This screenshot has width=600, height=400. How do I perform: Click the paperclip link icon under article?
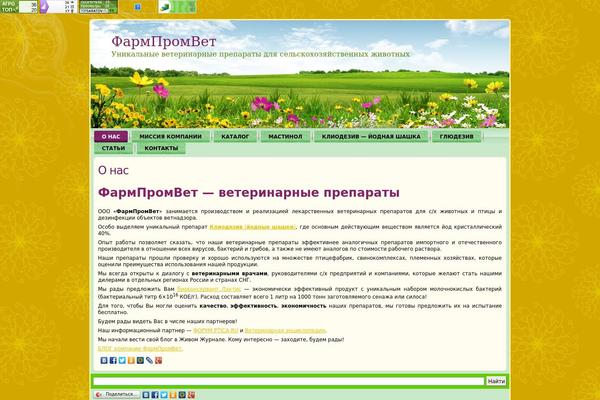click(x=149, y=360)
